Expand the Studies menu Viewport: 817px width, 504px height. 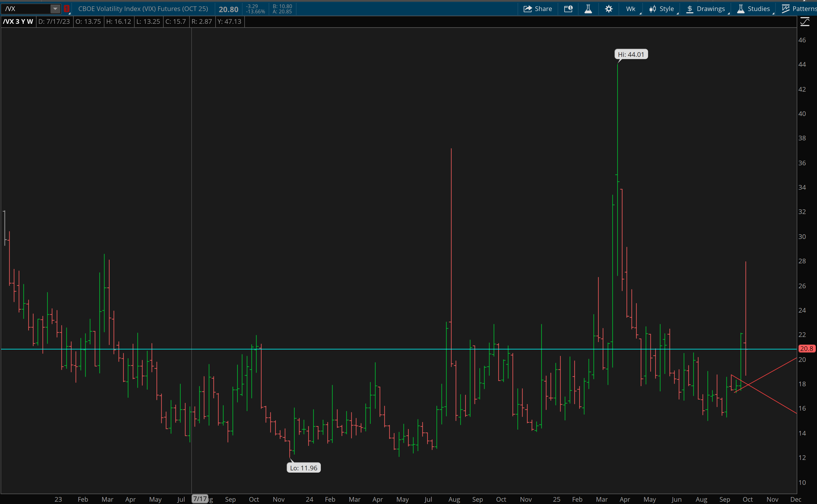[x=758, y=9]
